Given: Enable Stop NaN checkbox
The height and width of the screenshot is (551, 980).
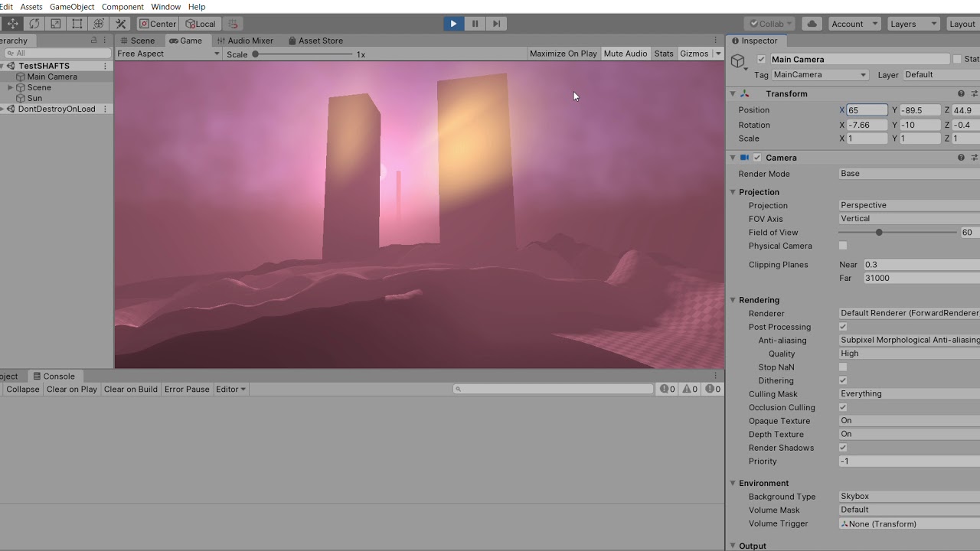Looking at the screenshot, I should (843, 367).
